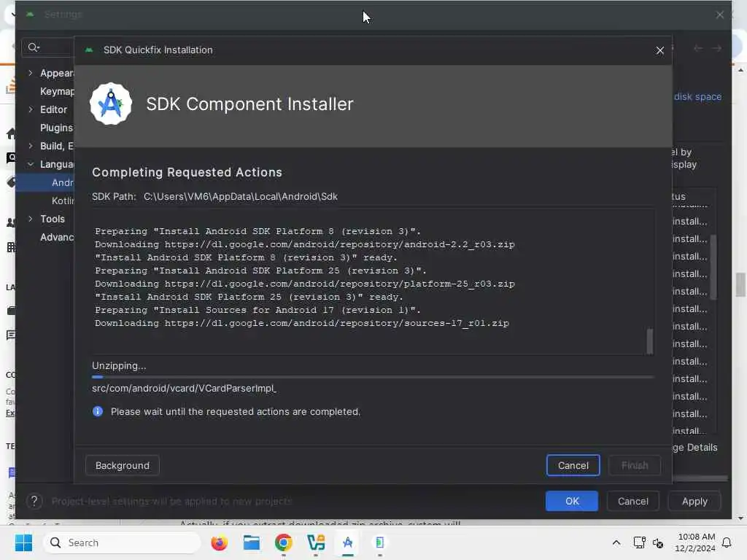Open the notifications bell in the taskbar
This screenshot has width=747, height=560.
pyautogui.click(x=727, y=542)
